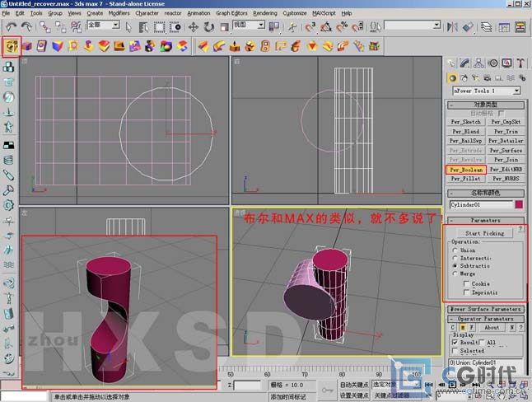Open the MAXScript menu
Image resolution: width=532 pixels, height=402 pixels.
(x=324, y=13)
